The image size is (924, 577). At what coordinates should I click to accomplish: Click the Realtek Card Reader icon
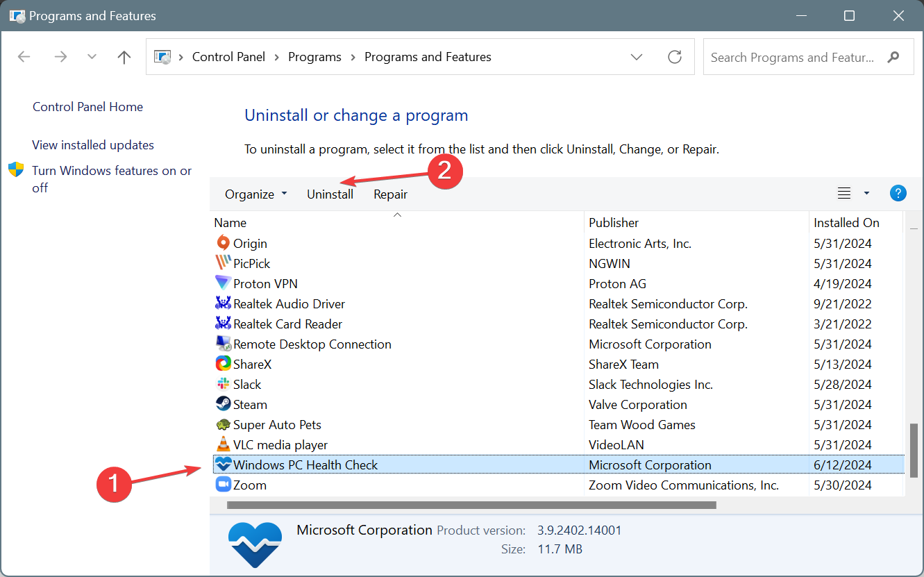[223, 324]
